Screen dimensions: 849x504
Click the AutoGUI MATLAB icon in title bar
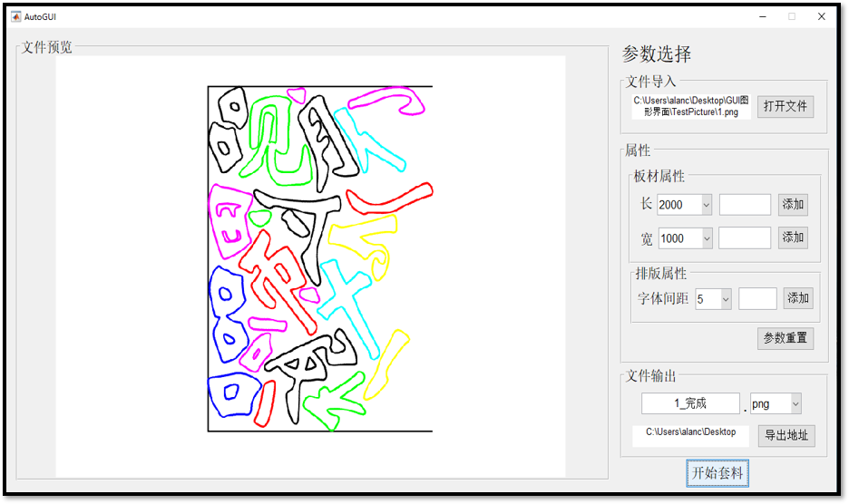tap(15, 16)
